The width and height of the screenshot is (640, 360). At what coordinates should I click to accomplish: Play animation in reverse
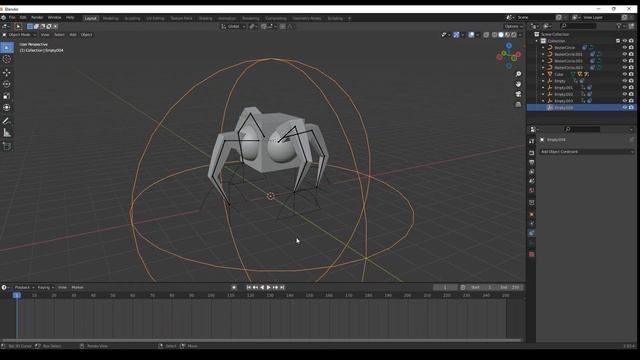(x=262, y=287)
